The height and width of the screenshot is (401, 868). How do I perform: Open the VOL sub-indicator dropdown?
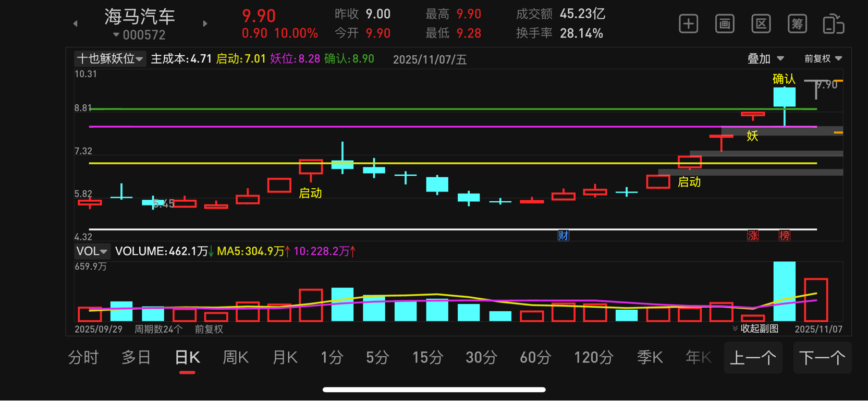coord(92,251)
